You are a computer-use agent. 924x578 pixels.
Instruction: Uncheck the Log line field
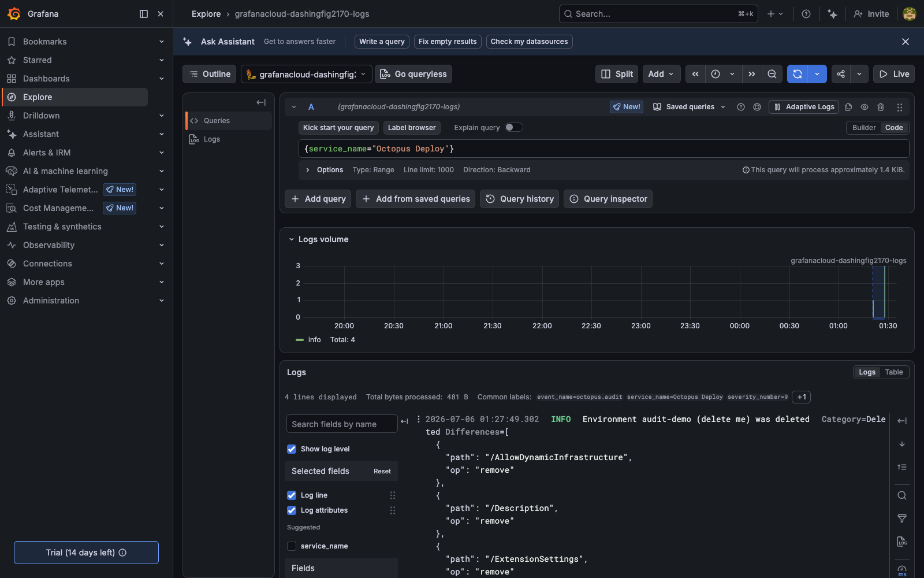[x=292, y=495]
